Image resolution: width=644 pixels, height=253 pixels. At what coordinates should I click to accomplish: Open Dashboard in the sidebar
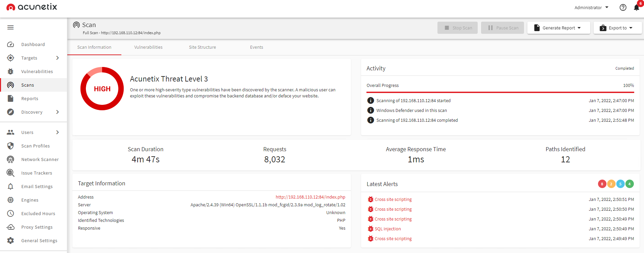[x=33, y=44]
